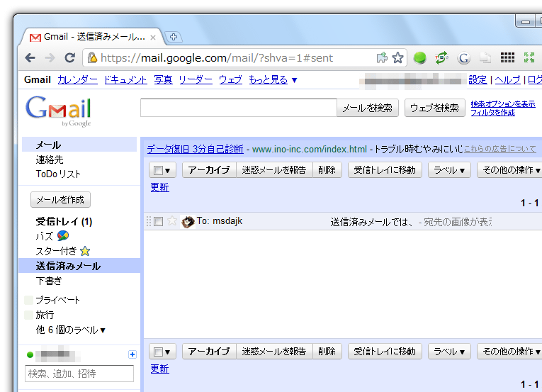Click the 旅行 label color square
Viewport: 542px width, 392px height.
pos(29,315)
